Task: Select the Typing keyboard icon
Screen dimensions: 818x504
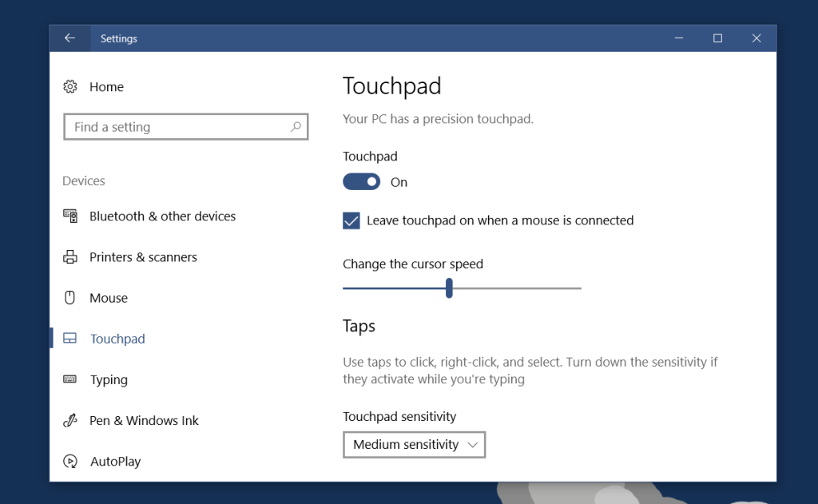Action: click(x=71, y=379)
